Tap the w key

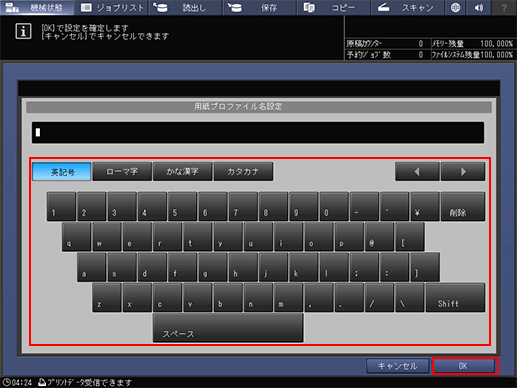[x=107, y=237]
